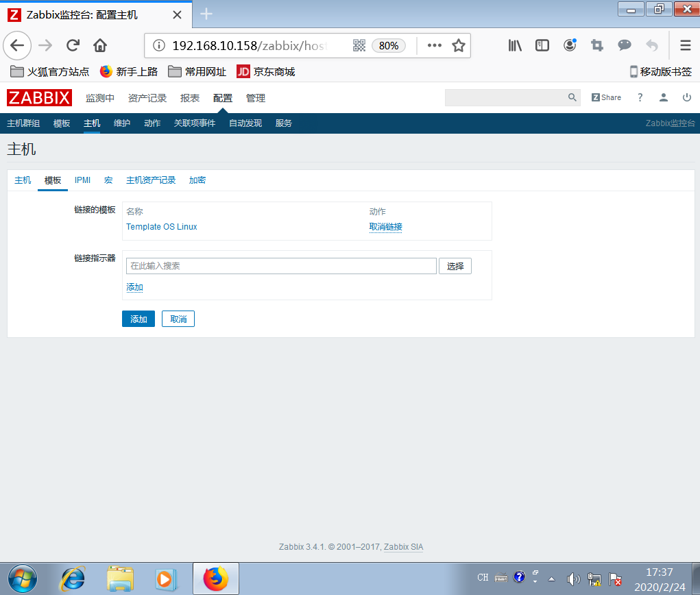
Task: Close the Zabbix browser tab
Action: pos(178,14)
